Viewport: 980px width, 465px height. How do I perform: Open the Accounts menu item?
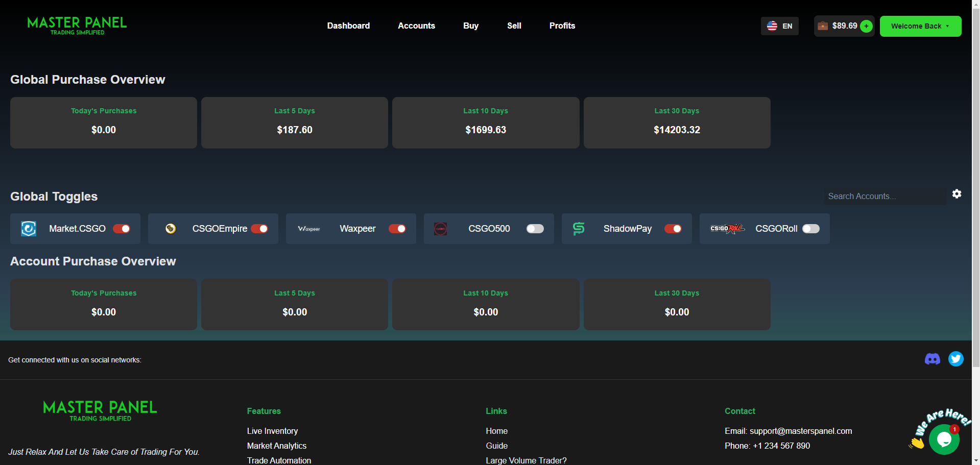[x=417, y=26]
